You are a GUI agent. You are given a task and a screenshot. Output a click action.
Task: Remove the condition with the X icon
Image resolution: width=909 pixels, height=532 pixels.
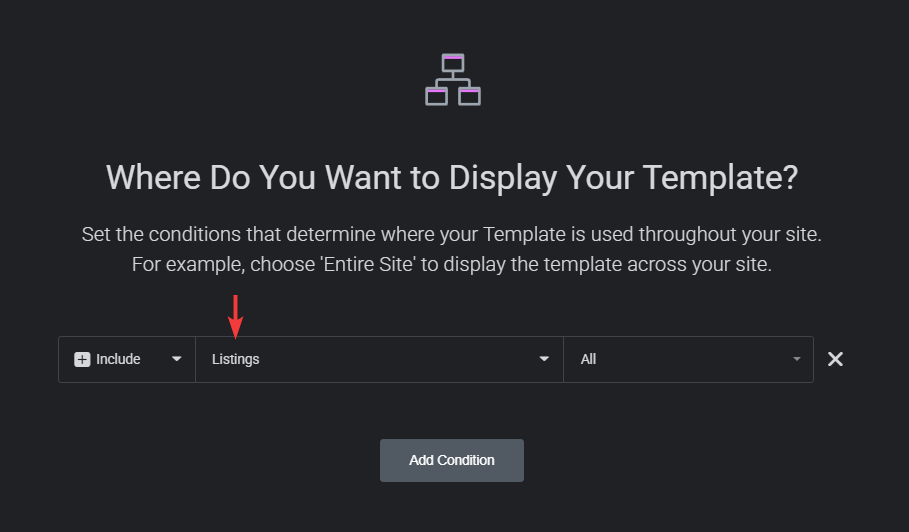835,359
